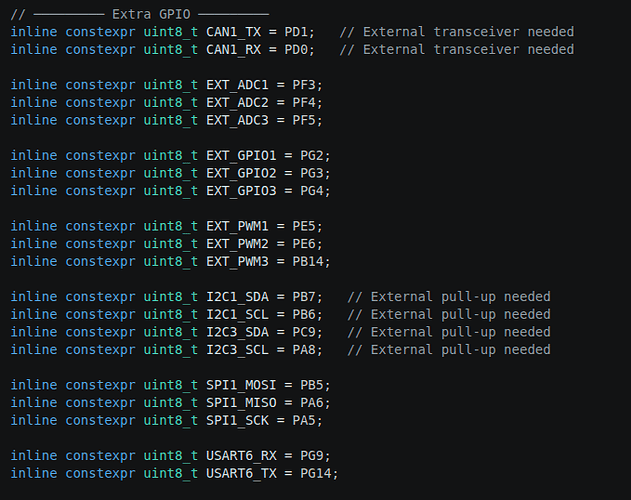Place the cursor on EXT_PWM1
This screenshot has width=631, height=500.
point(237,226)
